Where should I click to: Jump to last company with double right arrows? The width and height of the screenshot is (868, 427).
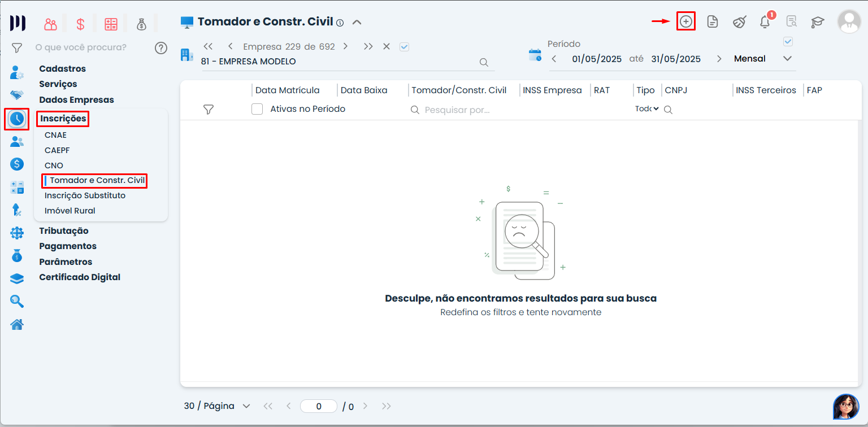[368, 46]
